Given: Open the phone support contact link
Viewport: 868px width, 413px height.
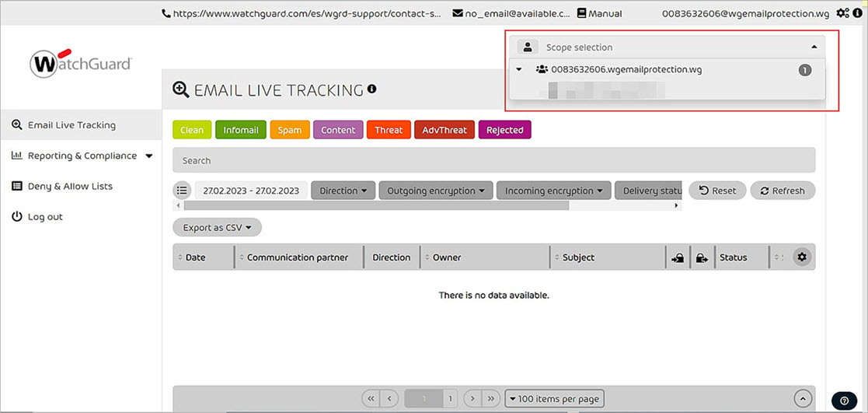Looking at the screenshot, I should click(302, 13).
